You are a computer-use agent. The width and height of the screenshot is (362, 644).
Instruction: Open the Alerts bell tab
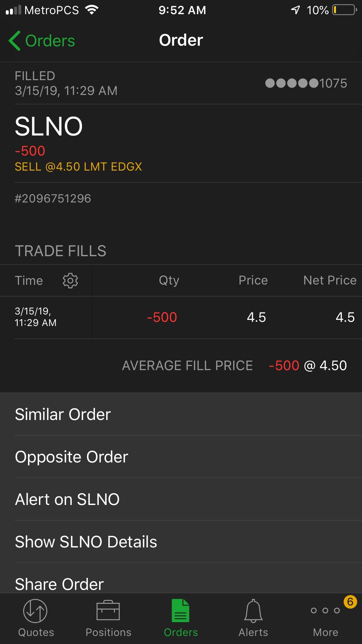click(253, 611)
